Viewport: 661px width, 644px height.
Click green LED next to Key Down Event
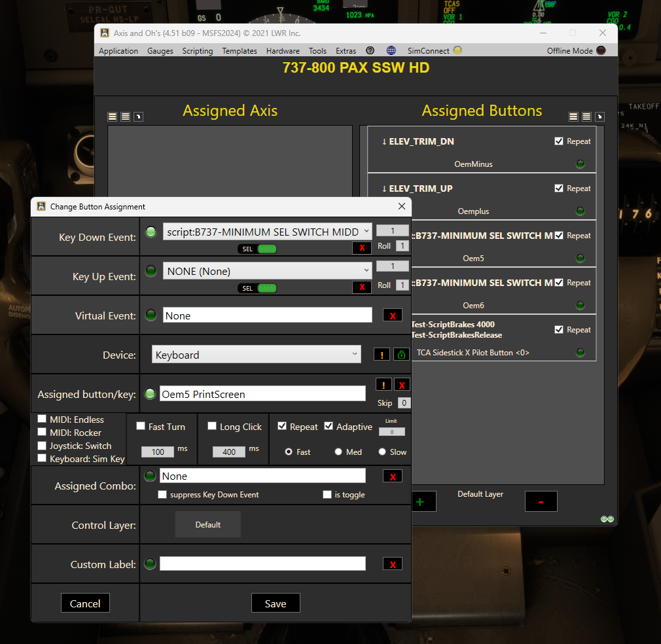coord(151,232)
